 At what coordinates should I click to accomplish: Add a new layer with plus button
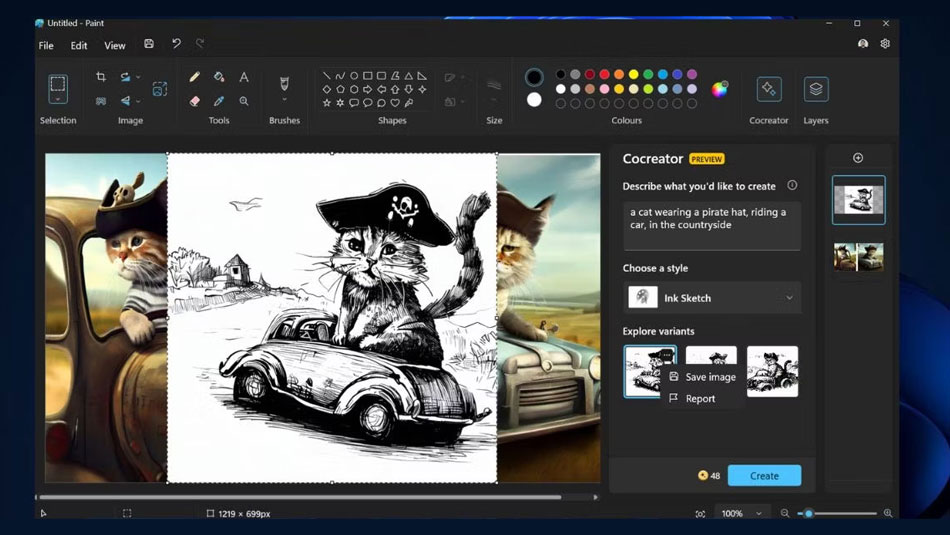click(858, 158)
